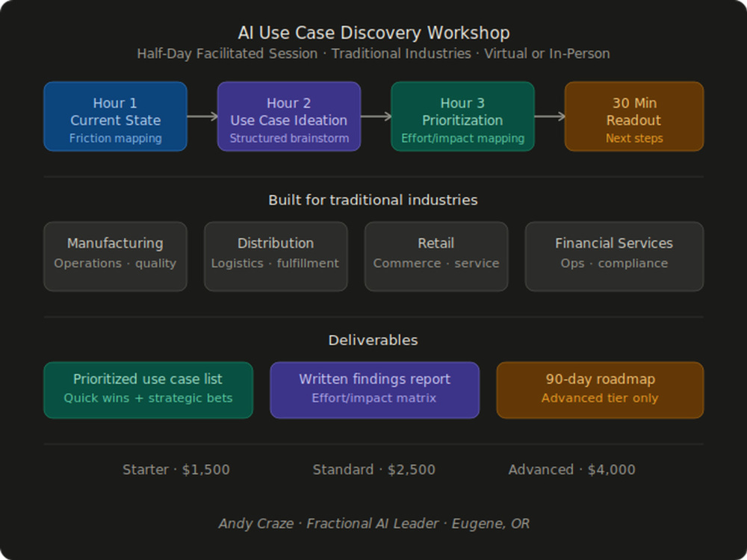
Task: Click the 90-day roadmap deliverable
Action: pyautogui.click(x=600, y=390)
